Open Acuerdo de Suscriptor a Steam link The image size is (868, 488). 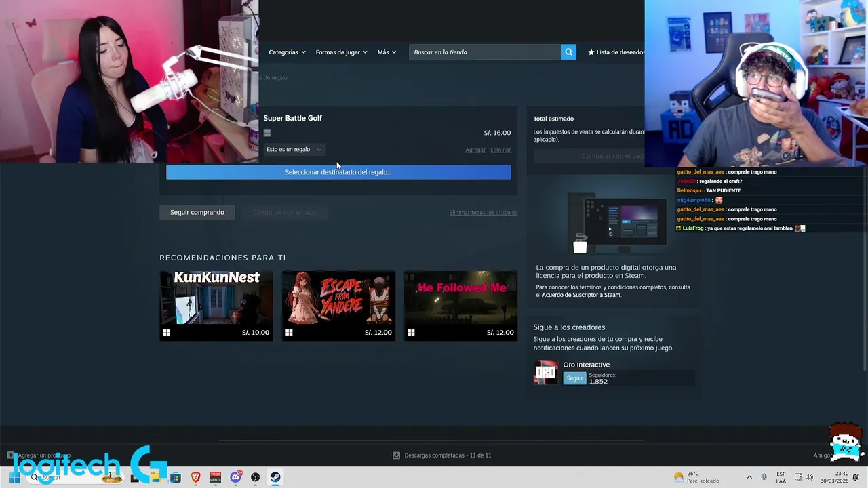tap(581, 295)
